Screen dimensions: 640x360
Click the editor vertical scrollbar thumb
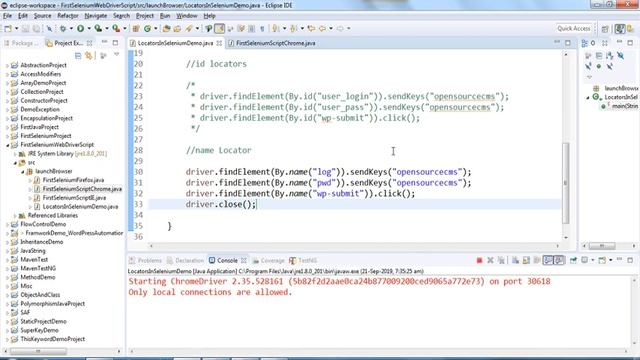[x=566, y=183]
